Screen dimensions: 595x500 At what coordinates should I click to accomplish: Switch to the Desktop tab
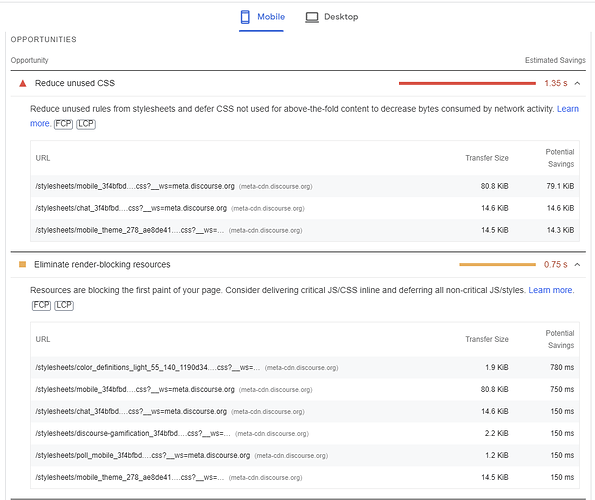click(332, 17)
